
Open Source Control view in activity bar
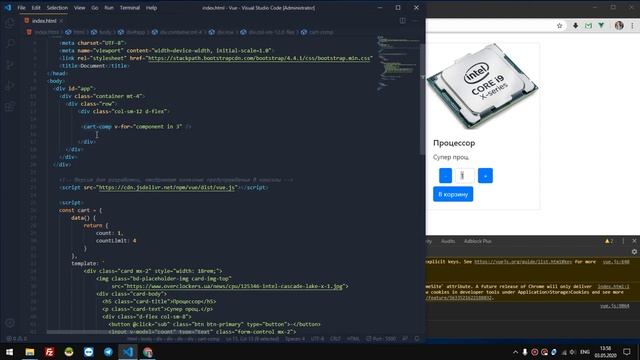[9, 64]
